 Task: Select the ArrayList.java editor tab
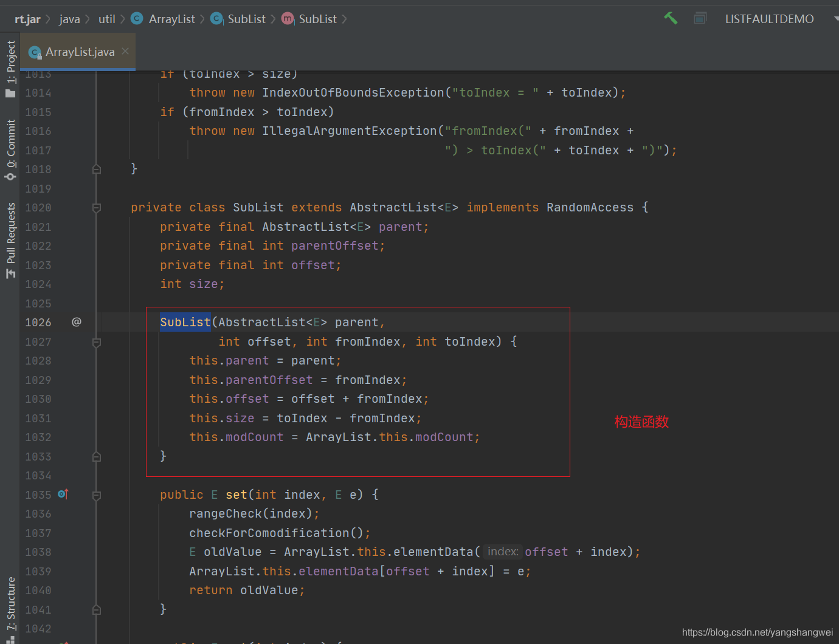[x=78, y=52]
